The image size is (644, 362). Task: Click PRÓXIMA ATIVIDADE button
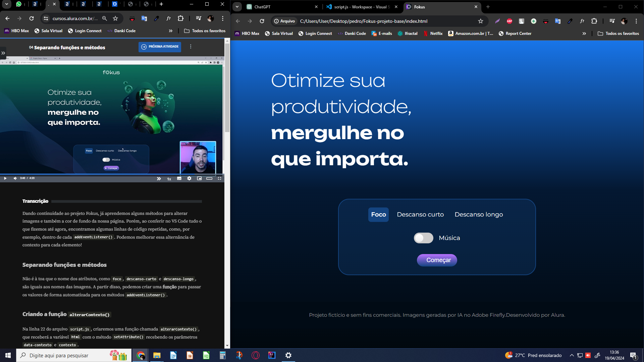click(x=160, y=47)
